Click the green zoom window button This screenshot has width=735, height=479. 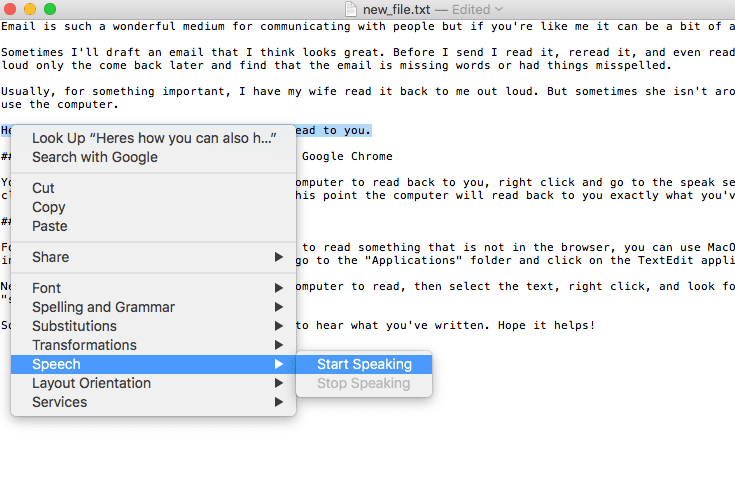50,9
